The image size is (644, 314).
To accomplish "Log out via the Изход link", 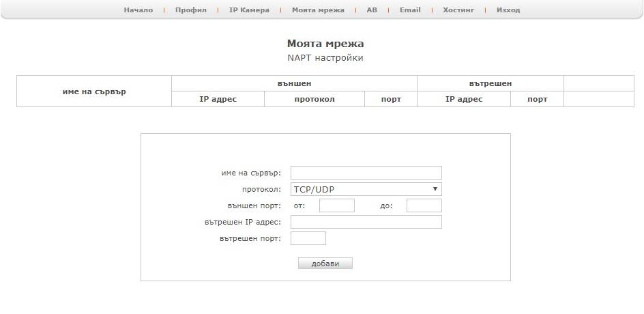I will (x=508, y=10).
